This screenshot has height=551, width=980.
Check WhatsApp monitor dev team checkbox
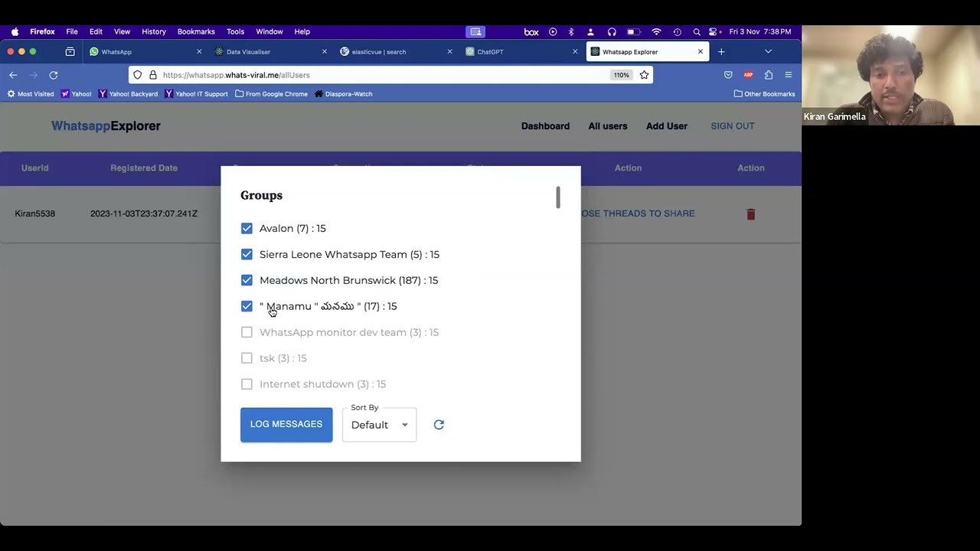click(x=247, y=332)
